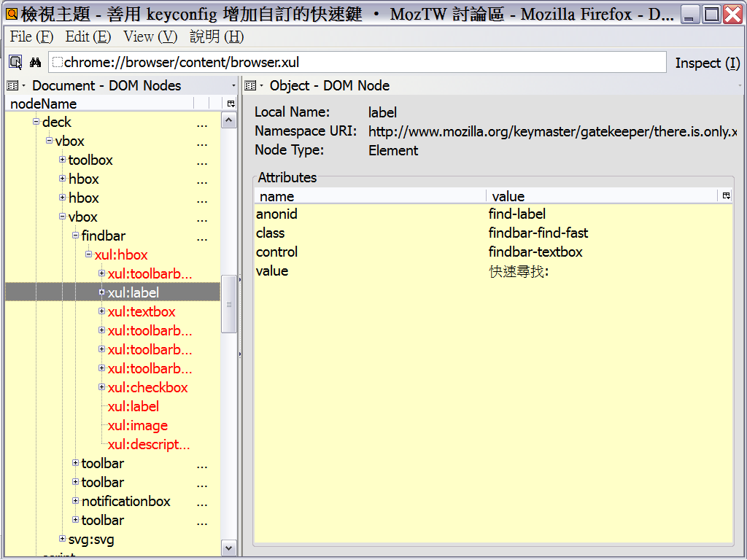Click the Inspect (I) button
The height and width of the screenshot is (560, 747).
point(708,63)
